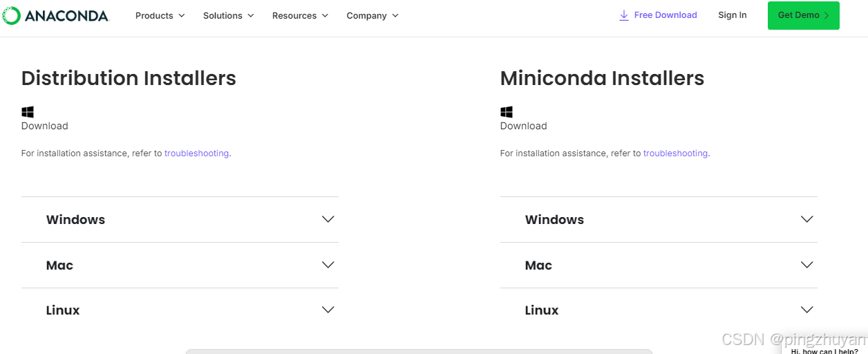
Task: Expand the Linux section of Distribution Installers
Action: 180,310
